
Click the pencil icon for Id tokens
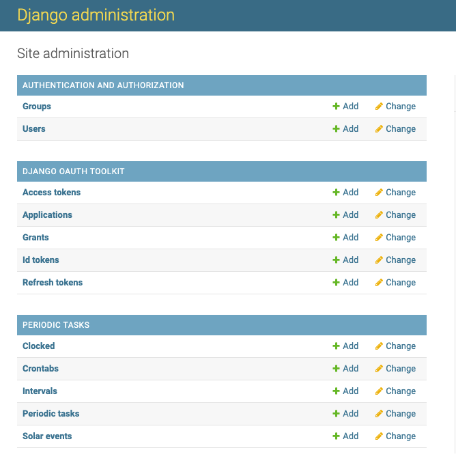coord(379,260)
